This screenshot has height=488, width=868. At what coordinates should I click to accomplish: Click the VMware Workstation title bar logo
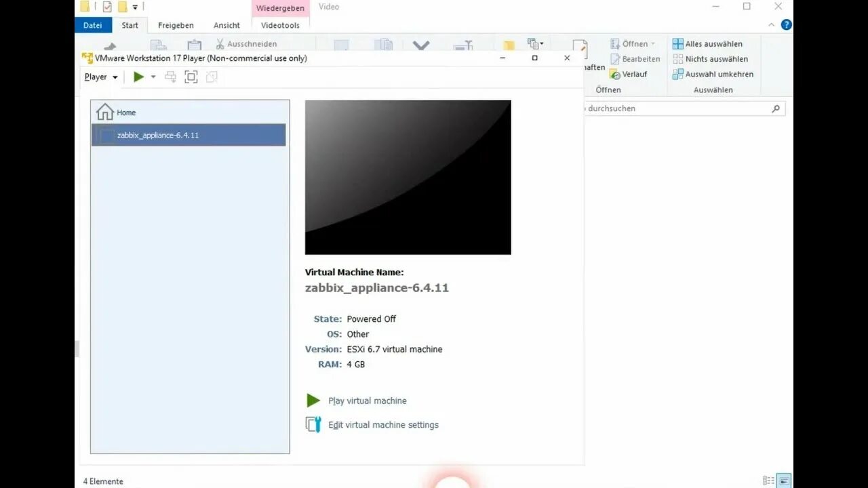[x=87, y=58]
